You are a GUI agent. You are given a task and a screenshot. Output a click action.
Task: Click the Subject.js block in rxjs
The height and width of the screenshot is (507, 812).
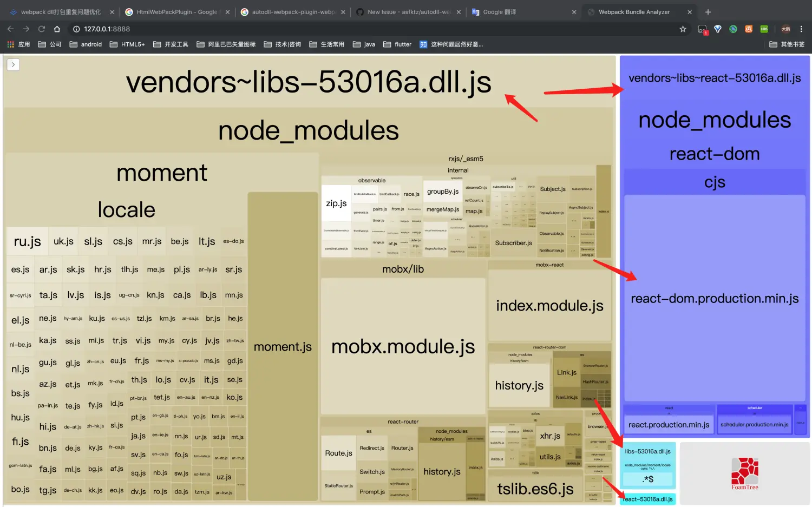(553, 189)
